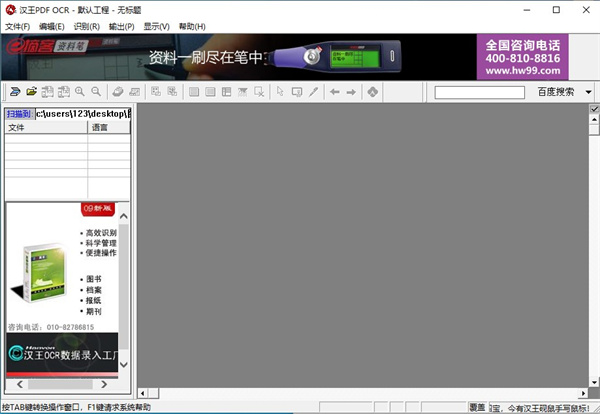Select the pen tool icon in the toolbar
This screenshot has height=414, width=600.
[x=313, y=92]
